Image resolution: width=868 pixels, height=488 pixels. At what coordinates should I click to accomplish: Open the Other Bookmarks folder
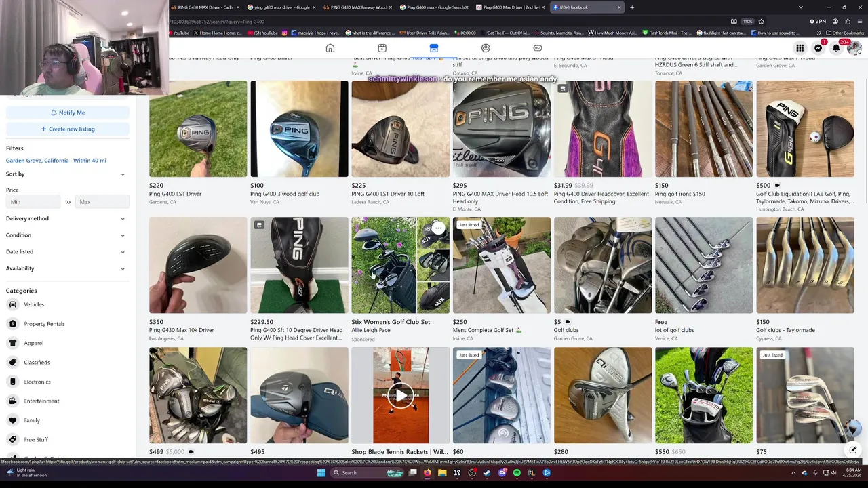845,33
